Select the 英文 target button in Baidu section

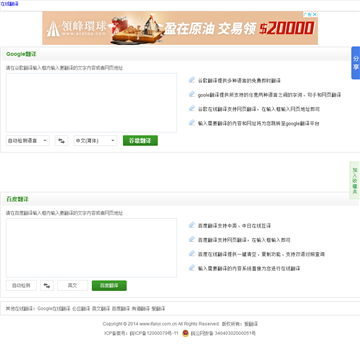pos(73,286)
